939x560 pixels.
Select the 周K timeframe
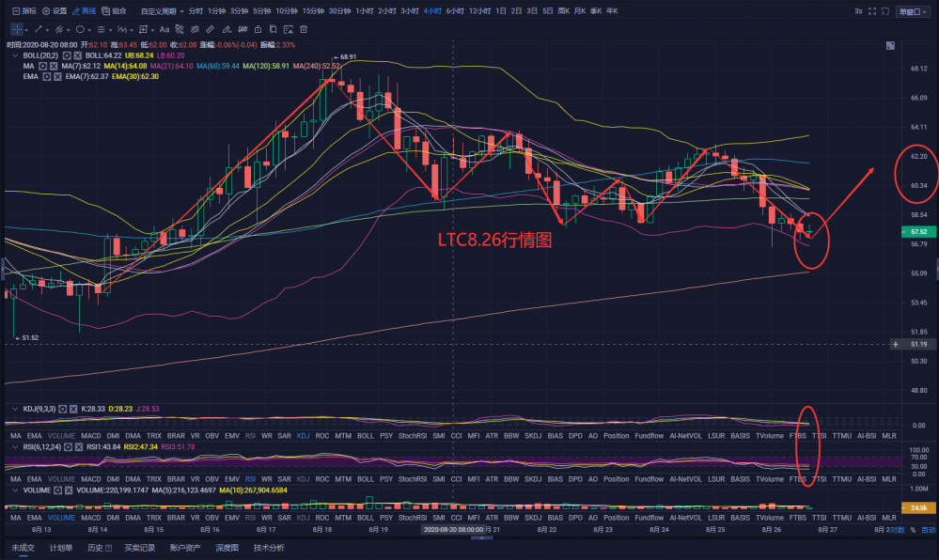pyautogui.click(x=564, y=11)
